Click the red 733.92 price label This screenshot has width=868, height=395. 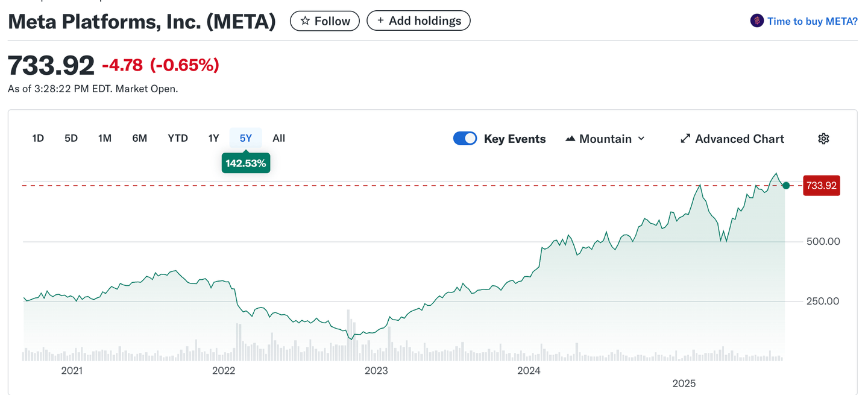point(822,185)
